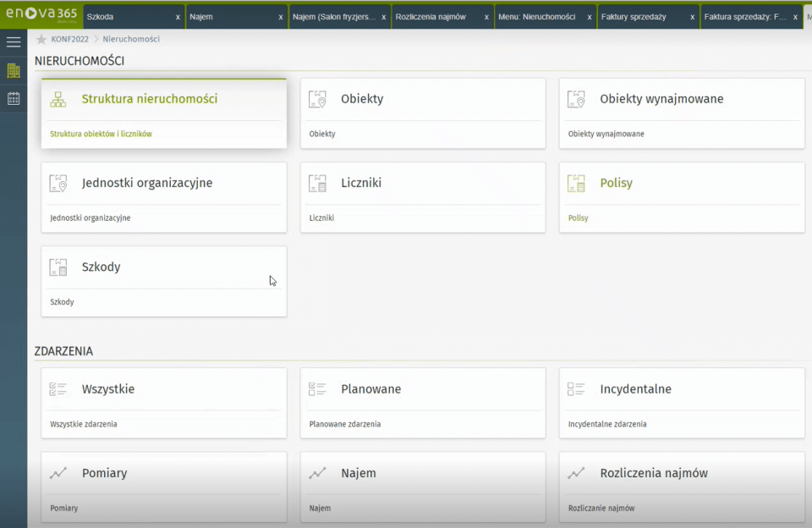Click the building icon in left sidebar

(14, 70)
